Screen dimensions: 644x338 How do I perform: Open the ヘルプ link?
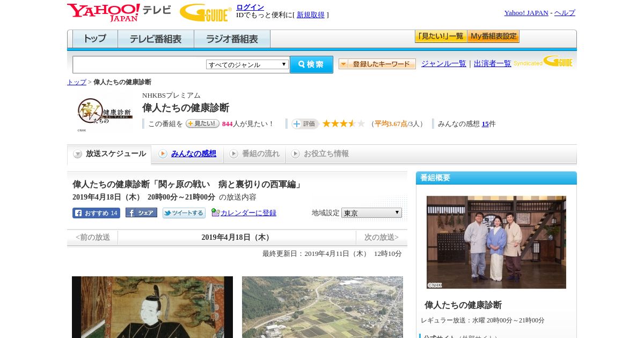coord(565,13)
